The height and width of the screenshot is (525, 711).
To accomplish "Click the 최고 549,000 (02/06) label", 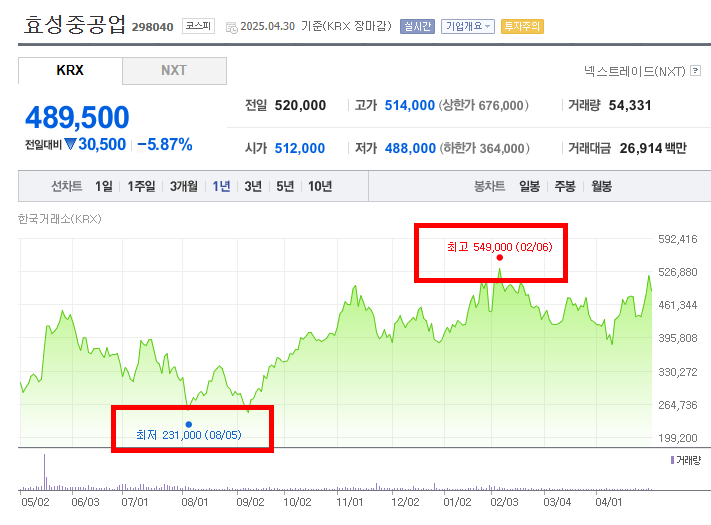I will point(500,247).
